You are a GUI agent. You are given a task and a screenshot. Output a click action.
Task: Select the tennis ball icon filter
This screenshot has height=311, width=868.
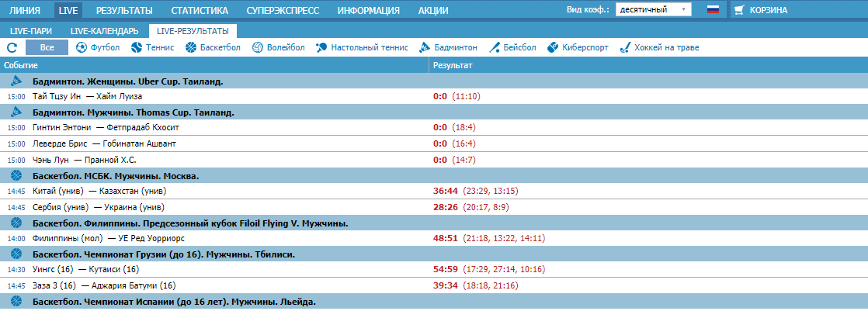(137, 47)
